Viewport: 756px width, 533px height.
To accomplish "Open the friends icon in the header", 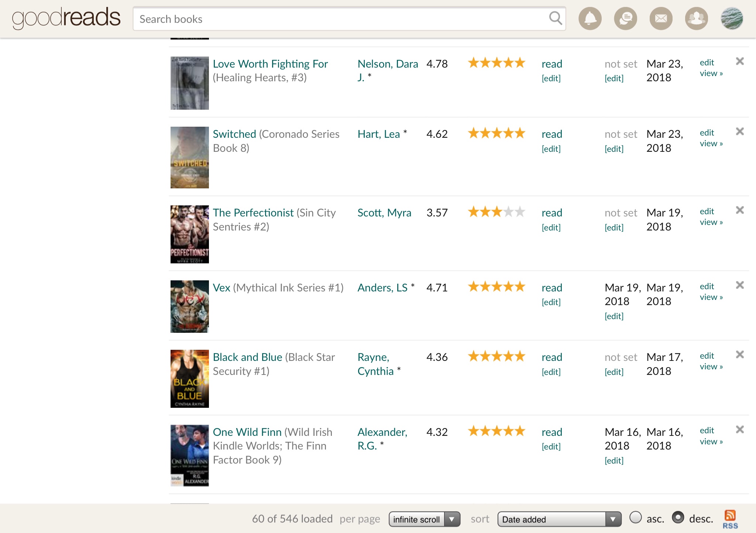I will tap(696, 18).
